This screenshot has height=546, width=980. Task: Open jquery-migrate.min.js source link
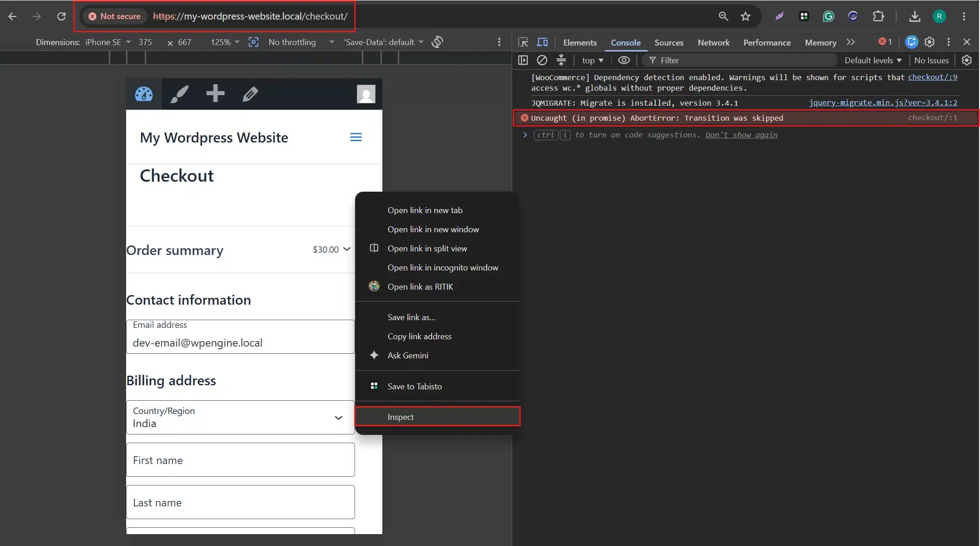point(883,102)
